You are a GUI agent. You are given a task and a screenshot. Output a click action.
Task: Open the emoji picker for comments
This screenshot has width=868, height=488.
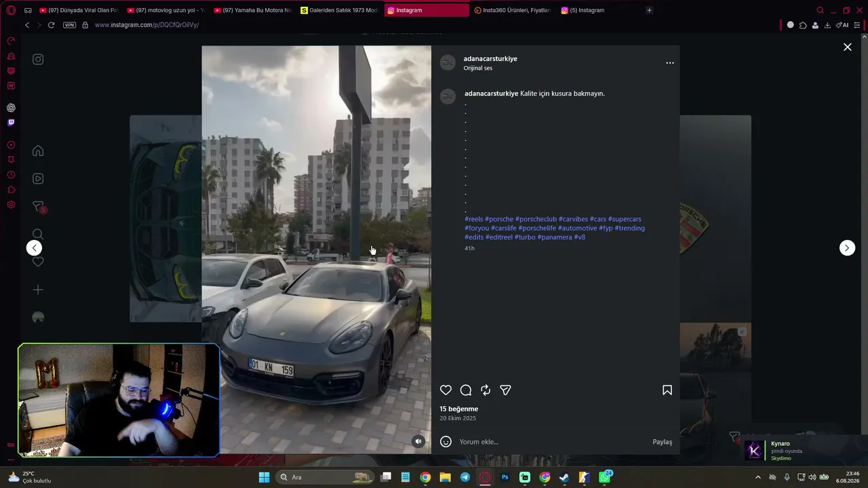pyautogui.click(x=446, y=442)
